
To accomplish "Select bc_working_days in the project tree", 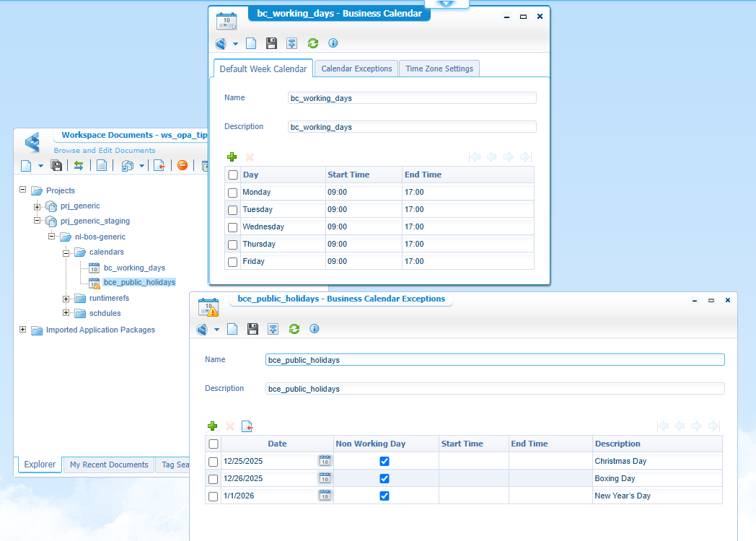I will click(134, 268).
